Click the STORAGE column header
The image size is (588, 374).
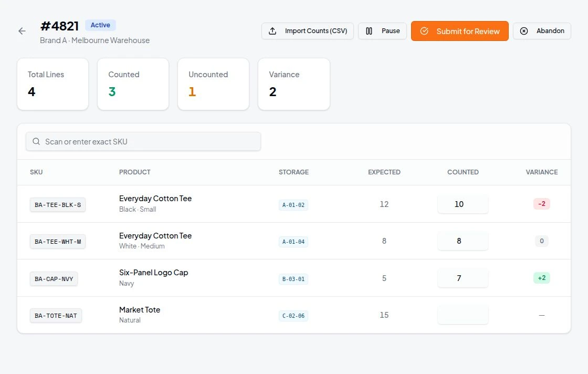pos(293,172)
